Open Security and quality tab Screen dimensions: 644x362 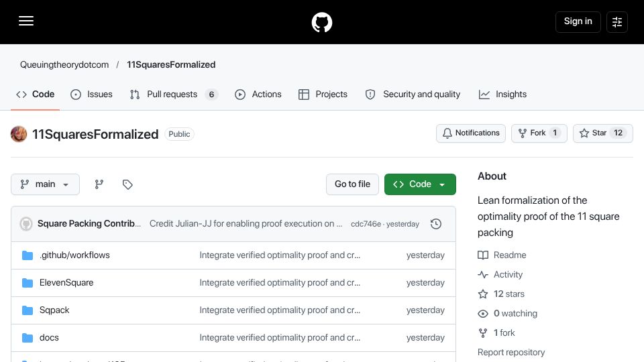point(413,95)
